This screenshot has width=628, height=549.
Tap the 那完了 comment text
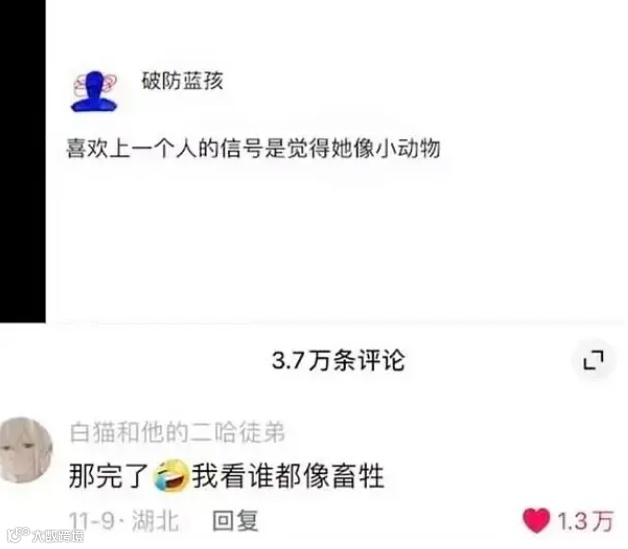point(109,476)
